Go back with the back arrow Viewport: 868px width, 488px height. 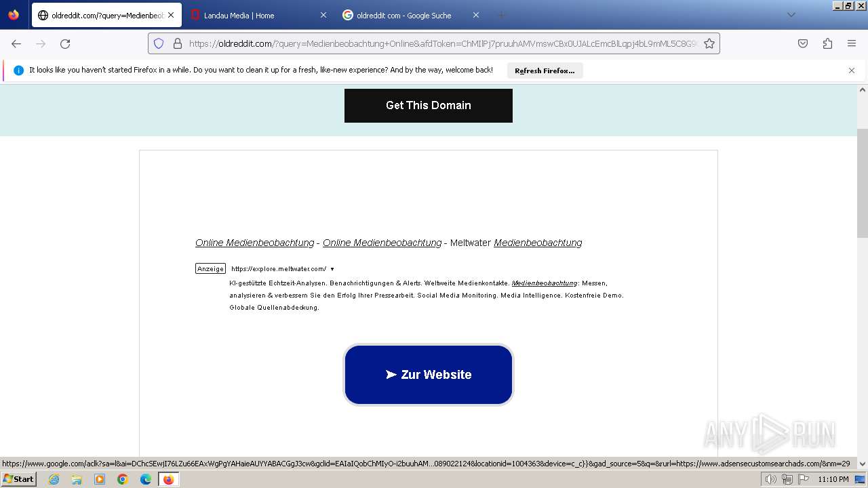[x=16, y=43]
